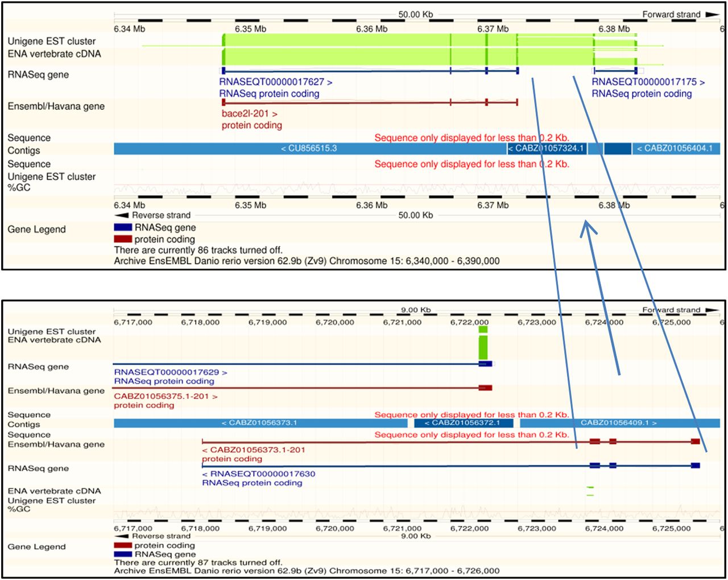Click the Reverse strand arrow in bottom panel
This screenshot has width=728, height=580.
(x=121, y=536)
